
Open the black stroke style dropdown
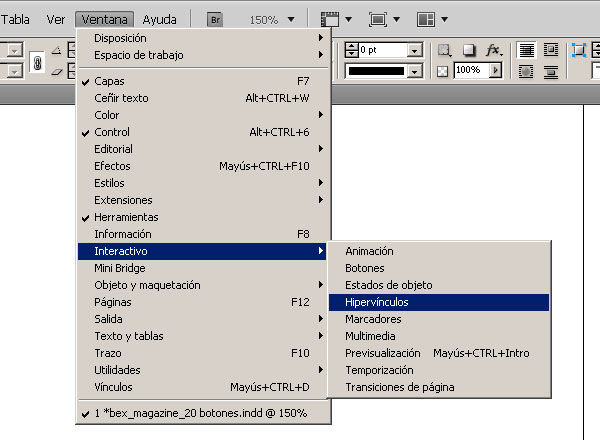tap(414, 71)
